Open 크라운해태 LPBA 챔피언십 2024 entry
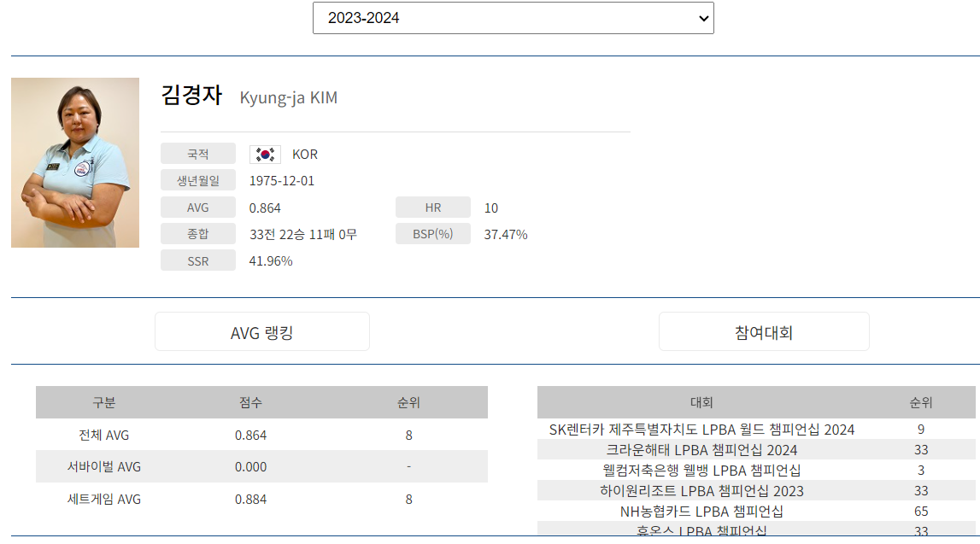The height and width of the screenshot is (544, 980). (x=703, y=450)
